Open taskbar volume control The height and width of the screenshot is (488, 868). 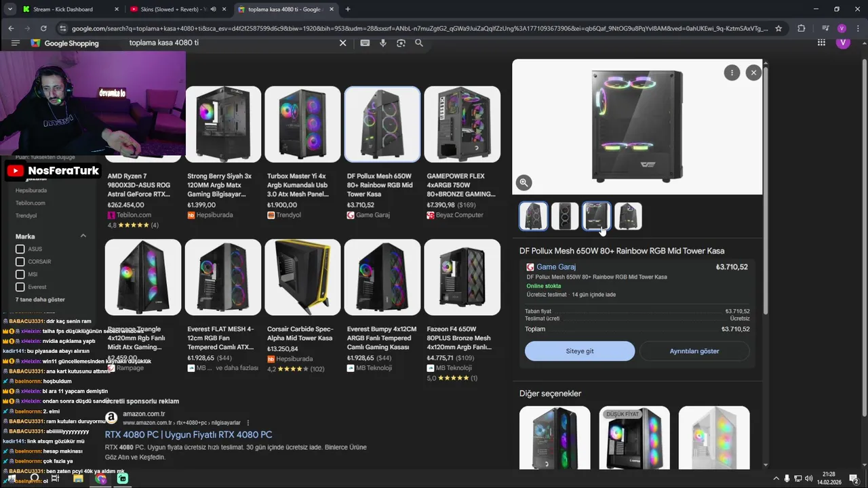[x=809, y=479]
